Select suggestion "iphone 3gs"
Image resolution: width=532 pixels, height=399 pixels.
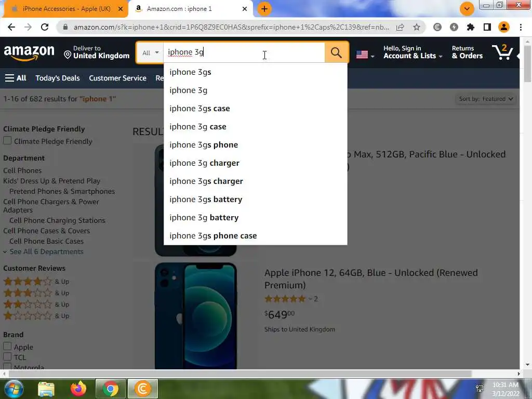(x=256, y=72)
